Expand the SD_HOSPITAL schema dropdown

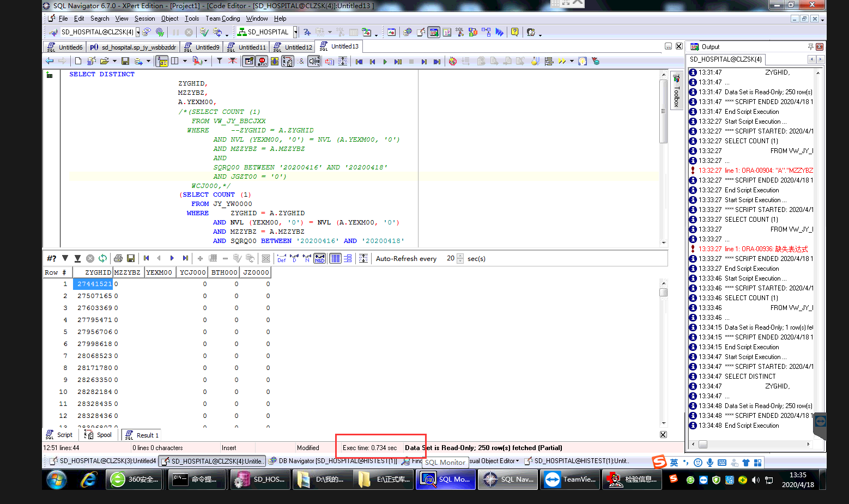click(295, 32)
